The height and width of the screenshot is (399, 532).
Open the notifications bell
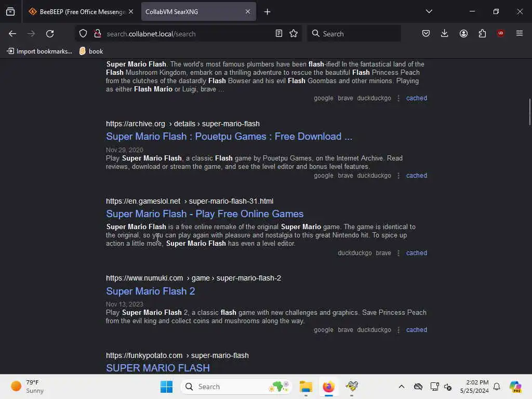pos(497,387)
